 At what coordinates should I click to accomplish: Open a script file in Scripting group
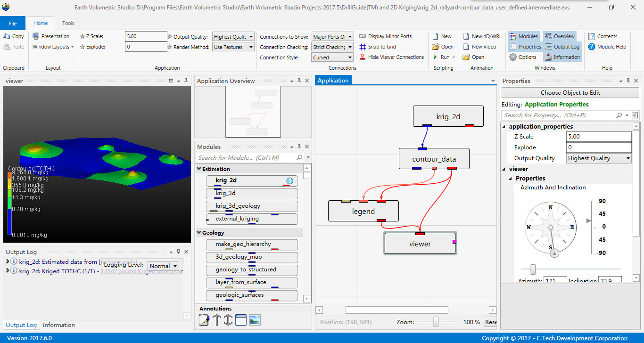coord(443,47)
